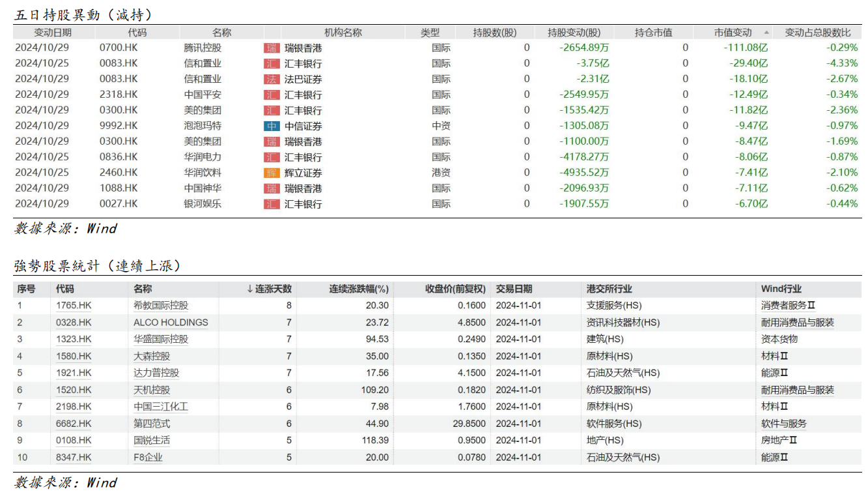This screenshot has width=868, height=496.
Task: Click the 汇 badge in the 中国平安 row
Action: (x=271, y=95)
